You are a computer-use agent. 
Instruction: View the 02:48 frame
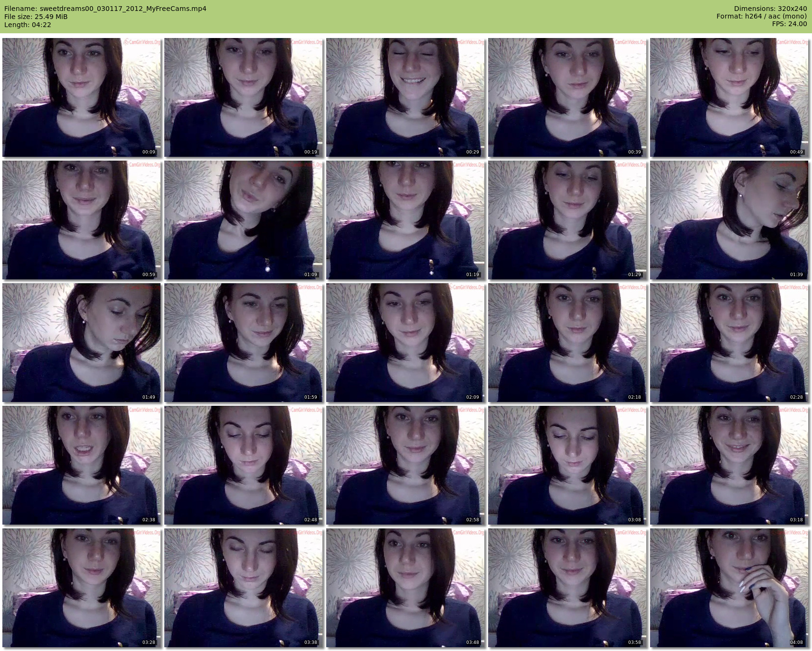244,465
